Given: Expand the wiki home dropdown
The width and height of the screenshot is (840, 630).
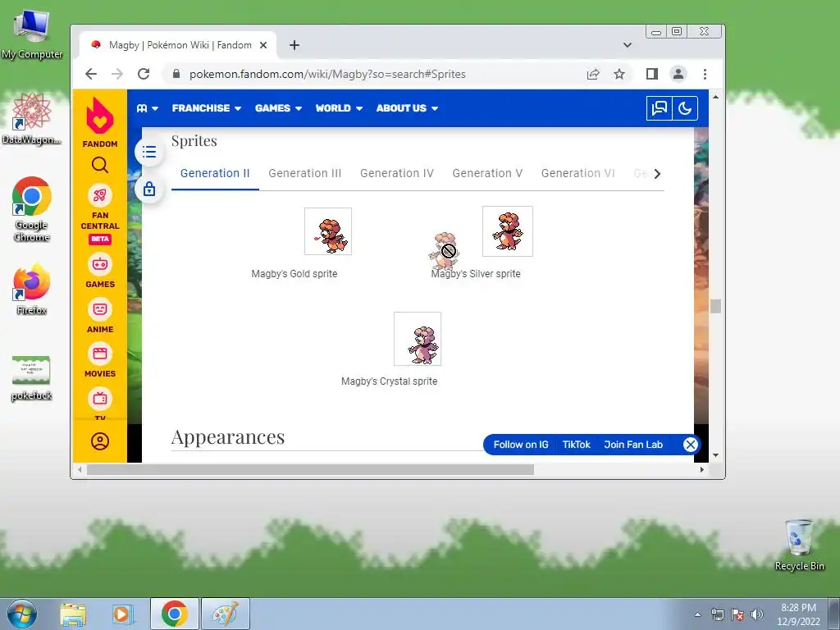Looking at the screenshot, I should (x=148, y=108).
